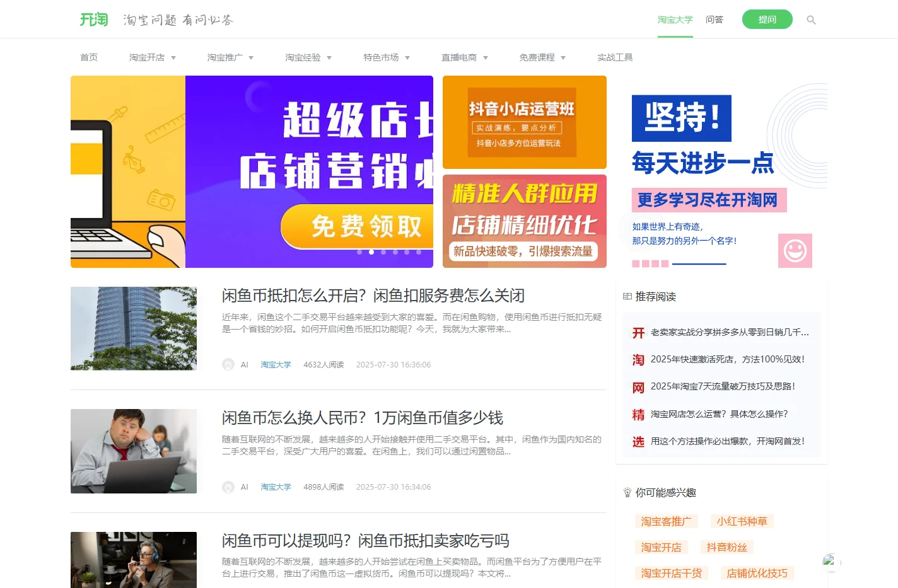
Task: Open article 闲鱼币可以提现吗？闲鱼币抵扣卖家吃亏吗
Action: pyautogui.click(x=366, y=541)
